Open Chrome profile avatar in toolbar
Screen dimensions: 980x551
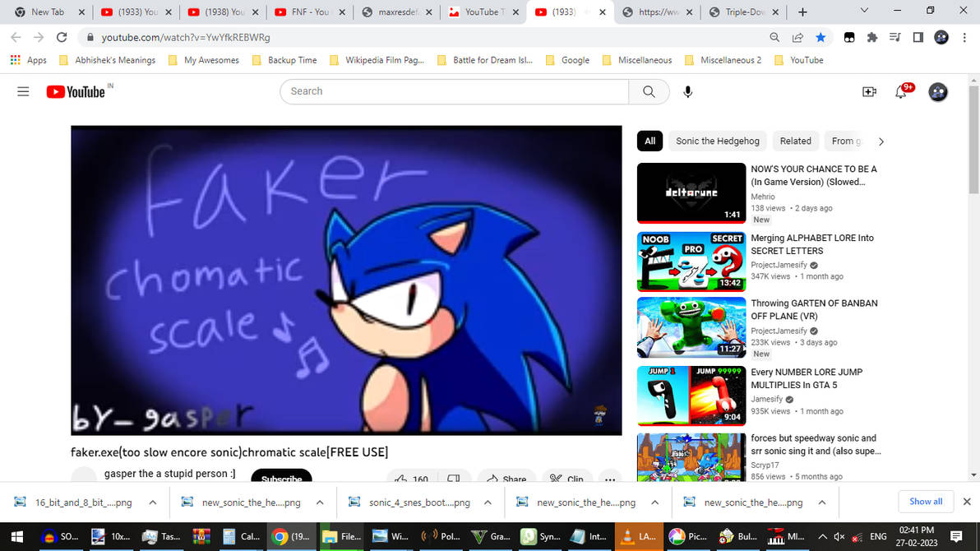941,38
